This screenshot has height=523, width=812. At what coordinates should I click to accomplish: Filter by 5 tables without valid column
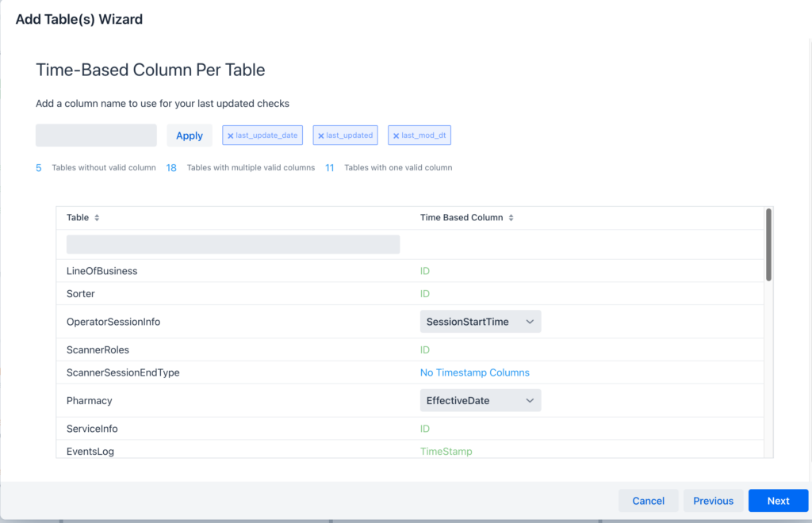[39, 168]
